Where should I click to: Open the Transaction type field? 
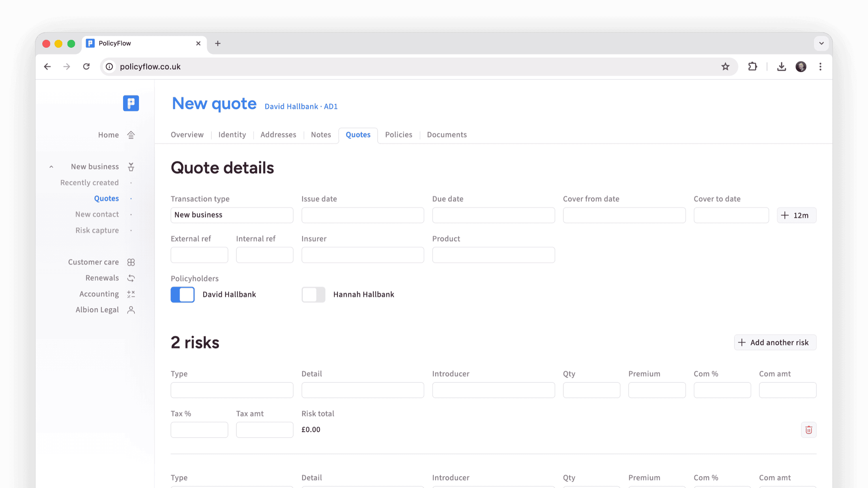tap(232, 215)
